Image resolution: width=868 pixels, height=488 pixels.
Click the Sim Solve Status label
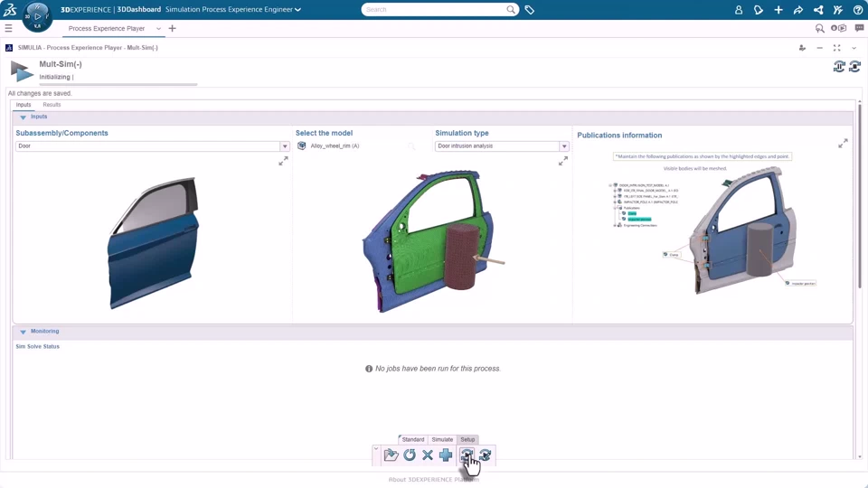click(38, 346)
